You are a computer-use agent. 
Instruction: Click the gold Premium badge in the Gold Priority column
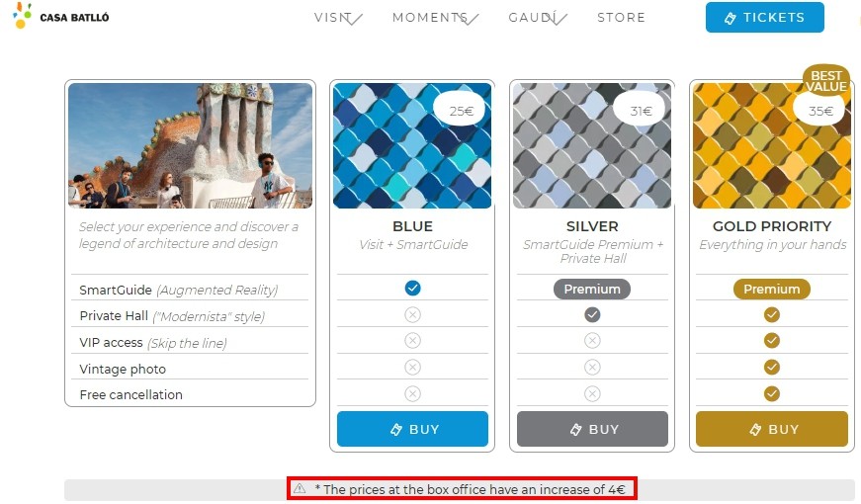point(771,289)
